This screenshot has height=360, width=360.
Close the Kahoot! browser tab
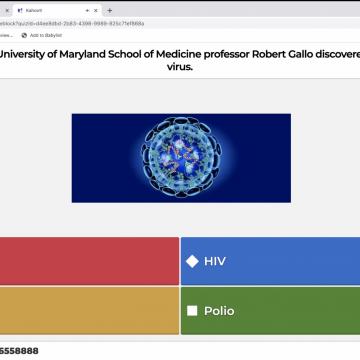click(96, 11)
